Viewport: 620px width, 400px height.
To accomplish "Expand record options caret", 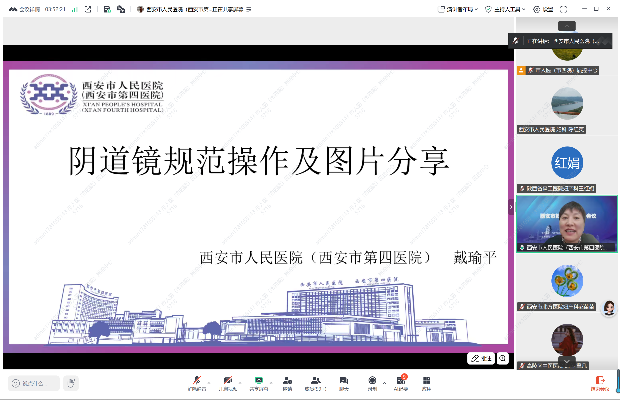I will coord(384,383).
